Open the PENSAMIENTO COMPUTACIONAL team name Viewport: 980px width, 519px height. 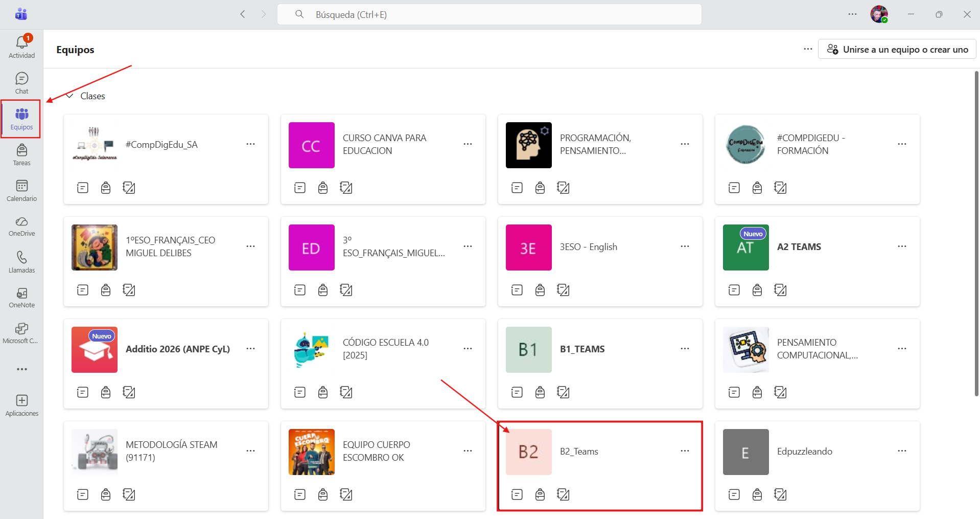coord(818,349)
